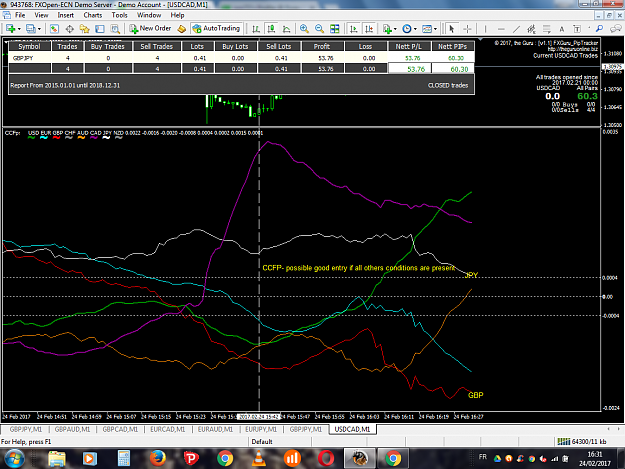The width and height of the screenshot is (625, 469).
Task: Click the New Chart toolbar icon
Action: (x=10, y=29)
